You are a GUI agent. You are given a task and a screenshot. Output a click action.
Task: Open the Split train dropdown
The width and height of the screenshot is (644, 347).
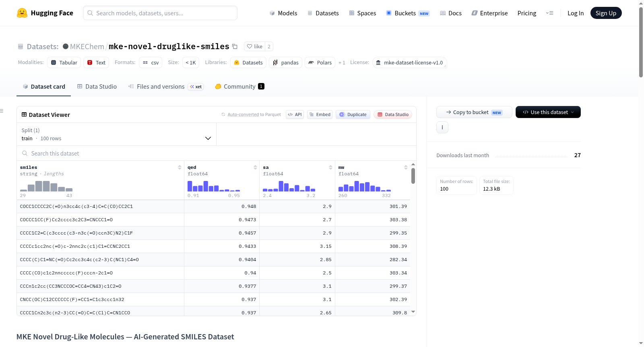click(x=116, y=134)
